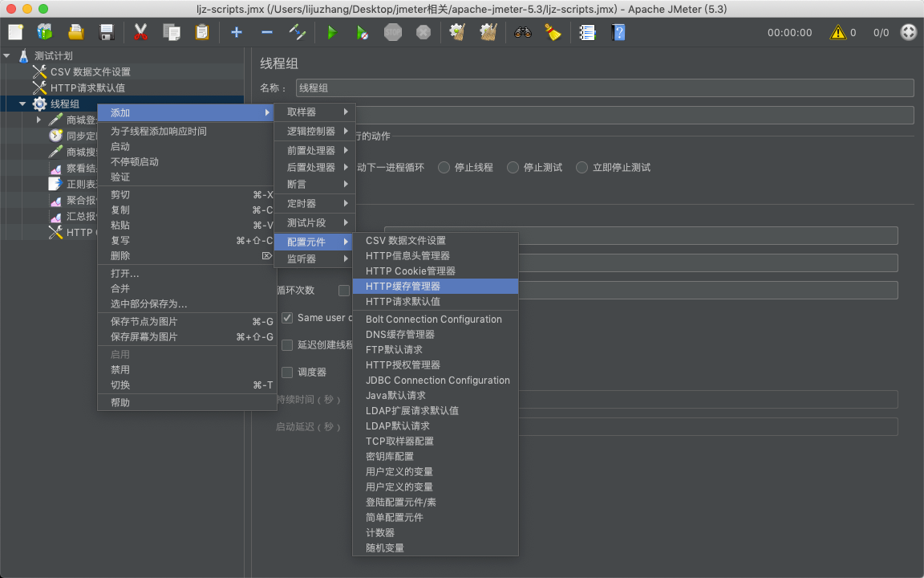Open the 前置处理器 submenu
This screenshot has width=924, height=578.
pos(314,150)
